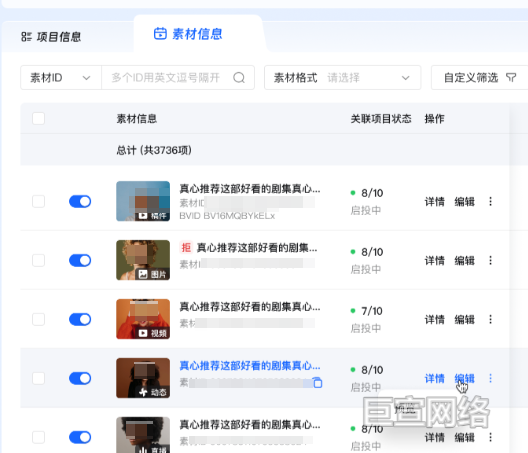This screenshot has width=528, height=453.
Task: Click the filter funnel icon
Action: [511, 78]
